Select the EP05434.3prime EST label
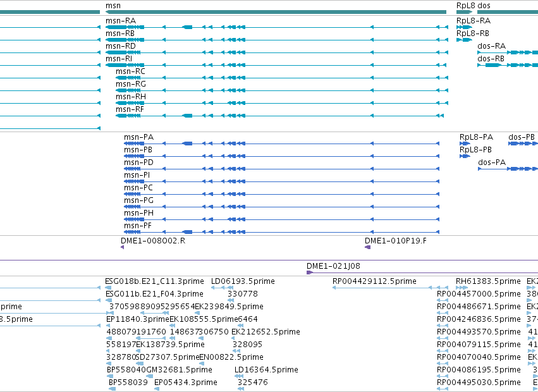Image resolution: width=538 pixels, height=392 pixels. [186, 383]
